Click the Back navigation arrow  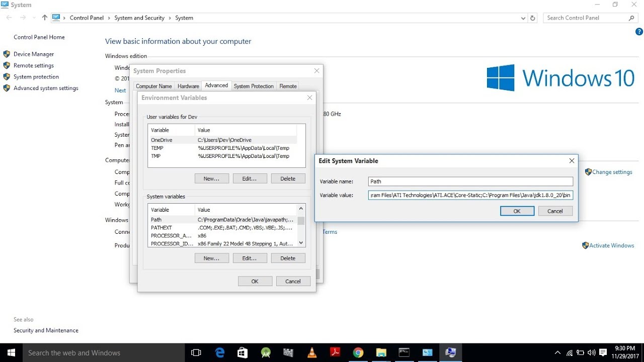[9, 18]
